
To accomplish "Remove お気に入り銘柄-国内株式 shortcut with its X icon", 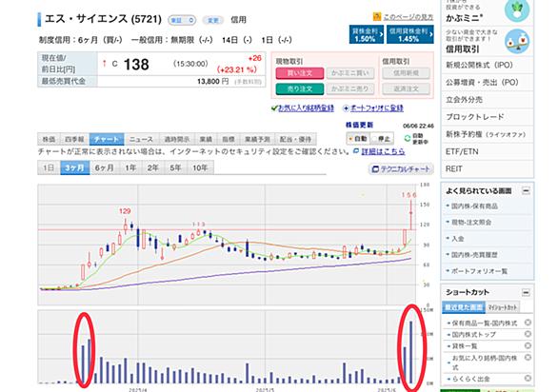I will 528,358.
